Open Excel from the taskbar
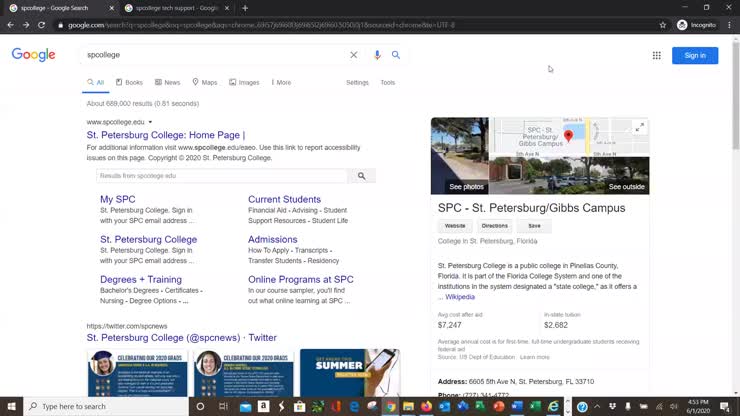The height and width of the screenshot is (416, 740). pos(535,406)
